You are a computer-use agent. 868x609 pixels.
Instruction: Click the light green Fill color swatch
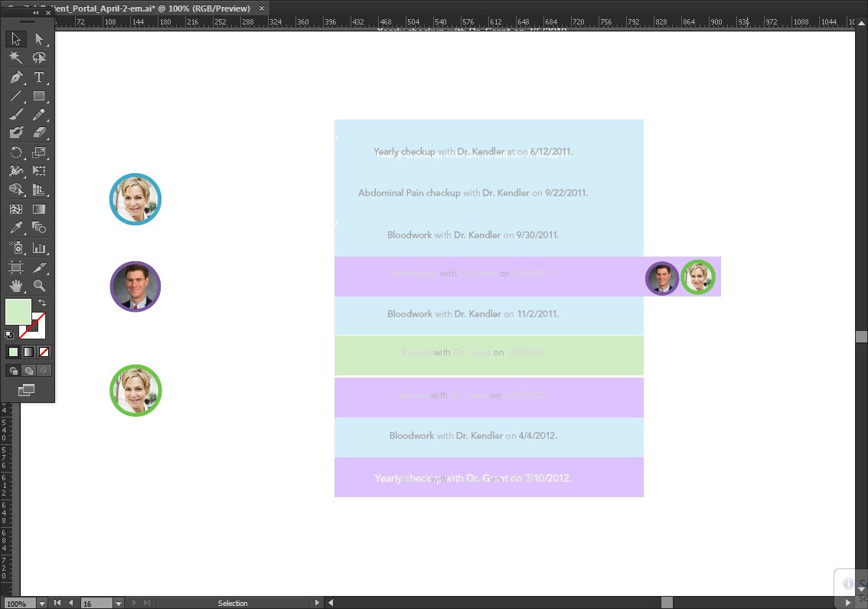point(18,312)
